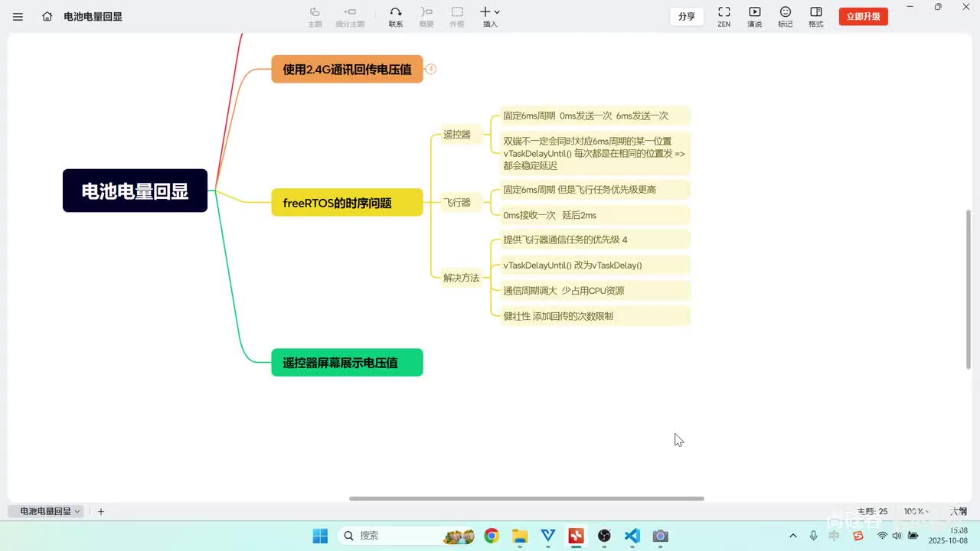Open the Wi-Fi network tray icon
The width and height of the screenshot is (980, 551).
pos(882,536)
